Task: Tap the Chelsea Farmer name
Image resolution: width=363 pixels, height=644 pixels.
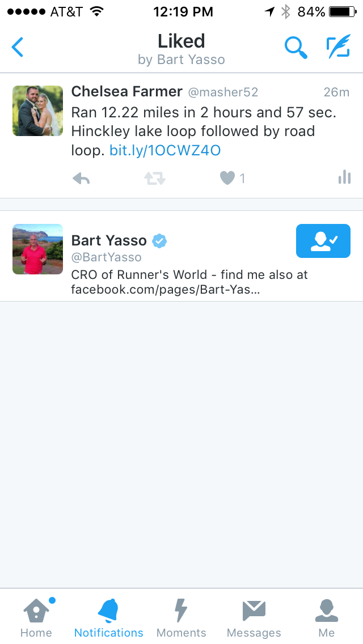Action: [x=126, y=92]
